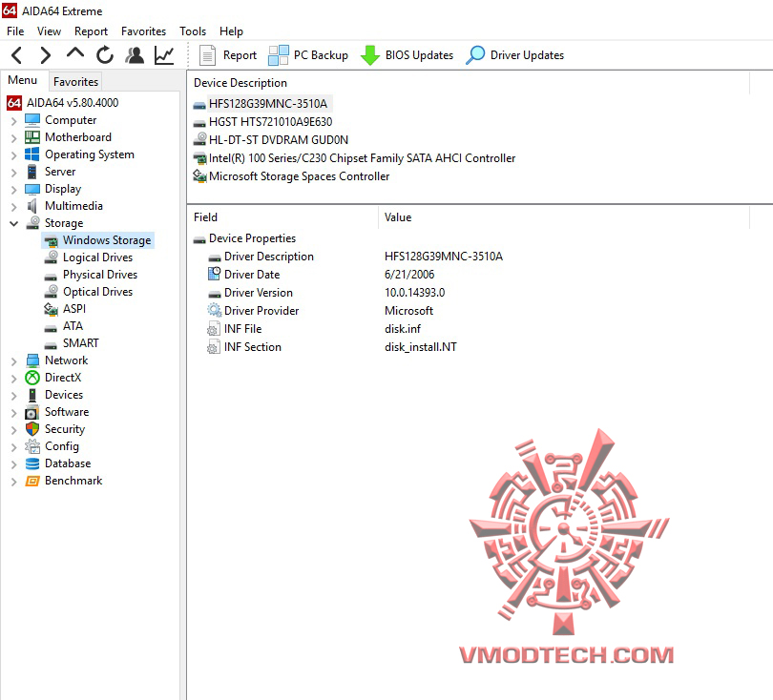Click the Report page icon in toolbar

pos(207,55)
